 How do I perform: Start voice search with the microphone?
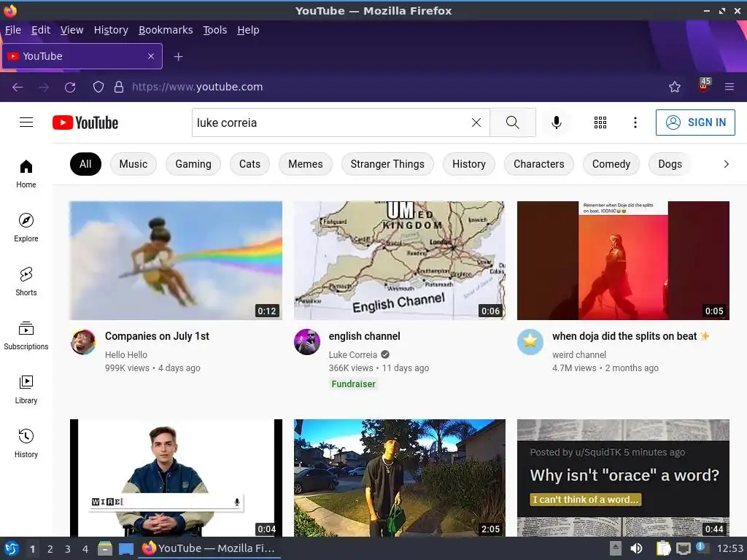[556, 122]
